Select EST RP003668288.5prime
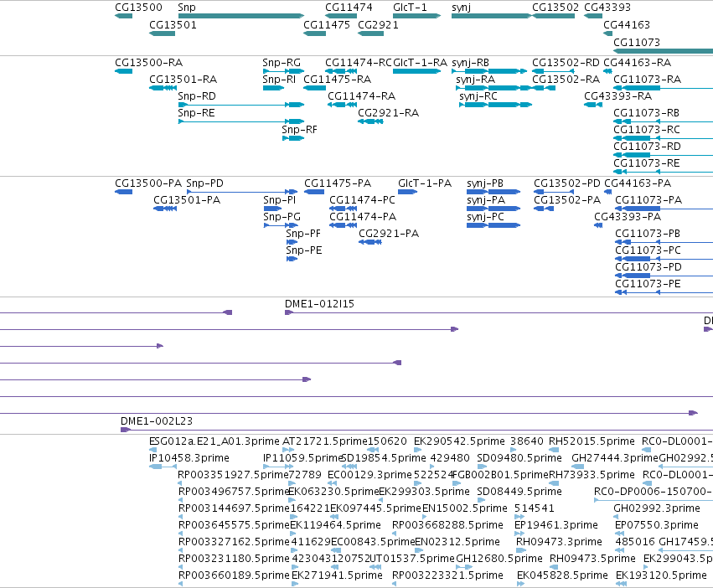 click(395, 534)
